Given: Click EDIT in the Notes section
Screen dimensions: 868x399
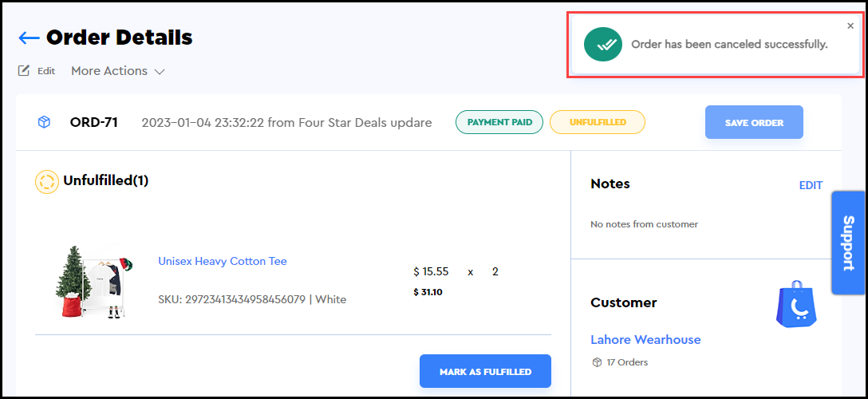Looking at the screenshot, I should click(x=811, y=185).
